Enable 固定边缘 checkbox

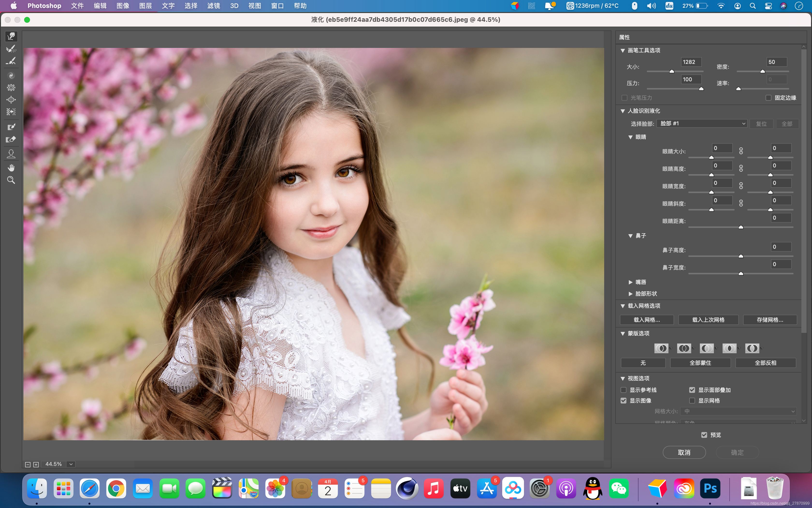pos(768,98)
